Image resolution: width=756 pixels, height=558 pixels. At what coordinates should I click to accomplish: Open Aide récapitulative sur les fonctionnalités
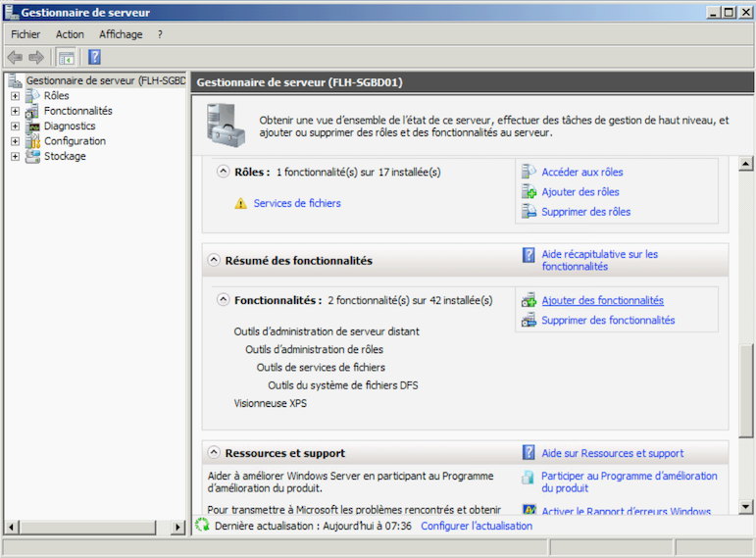click(599, 261)
